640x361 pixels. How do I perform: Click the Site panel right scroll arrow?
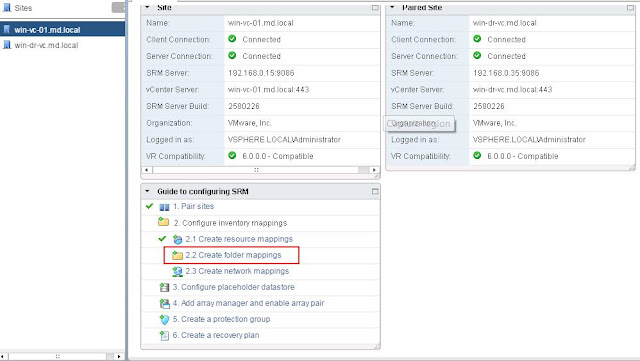pyautogui.click(x=374, y=170)
